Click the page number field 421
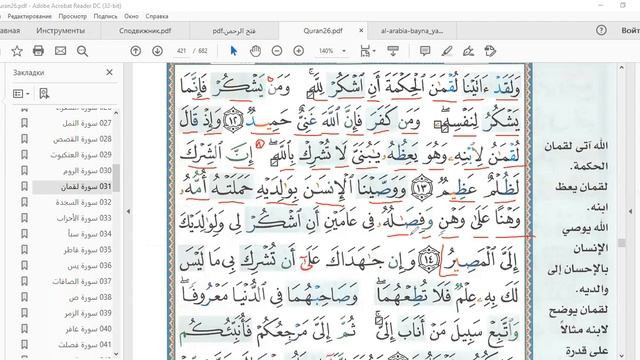Screen dimensions: 640x360 182,51
